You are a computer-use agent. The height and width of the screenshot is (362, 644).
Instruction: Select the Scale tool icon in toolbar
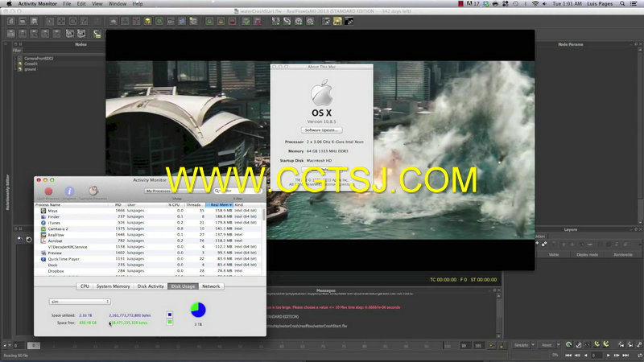pos(85,21)
